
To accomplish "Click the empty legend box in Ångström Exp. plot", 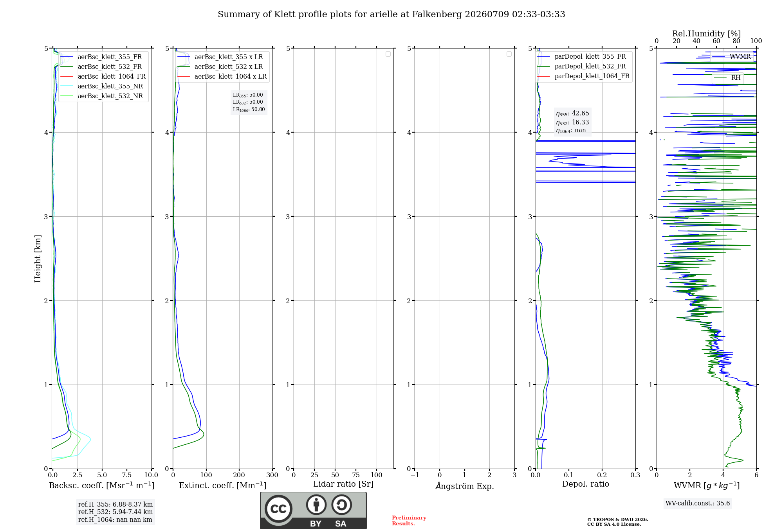I will pyautogui.click(x=509, y=54).
